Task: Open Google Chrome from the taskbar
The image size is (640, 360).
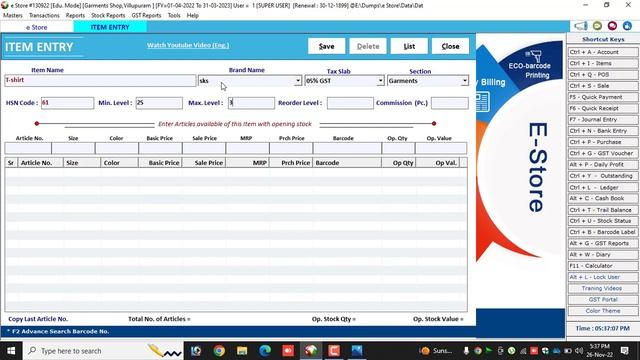Action: coord(219,351)
